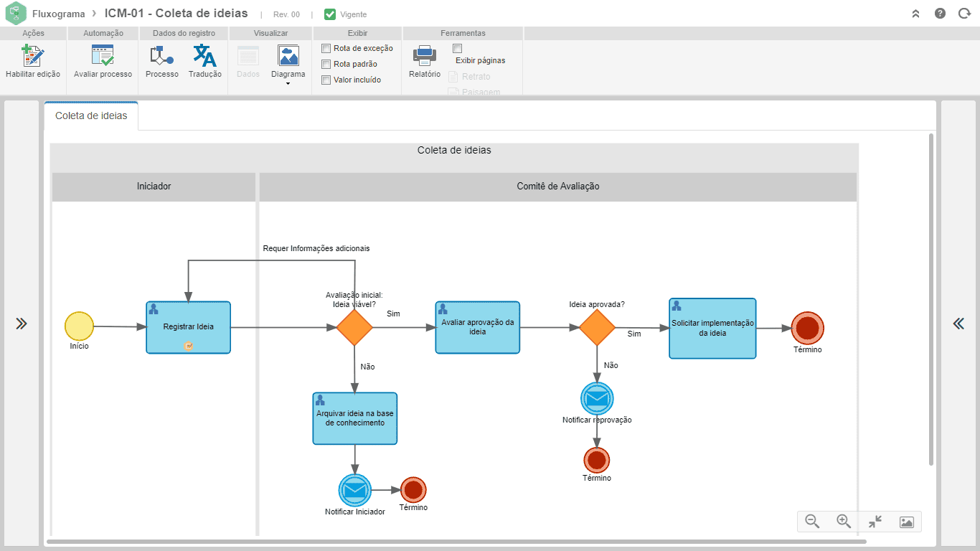Zoom in the diagram
This screenshot has height=551, width=980.
(x=844, y=522)
